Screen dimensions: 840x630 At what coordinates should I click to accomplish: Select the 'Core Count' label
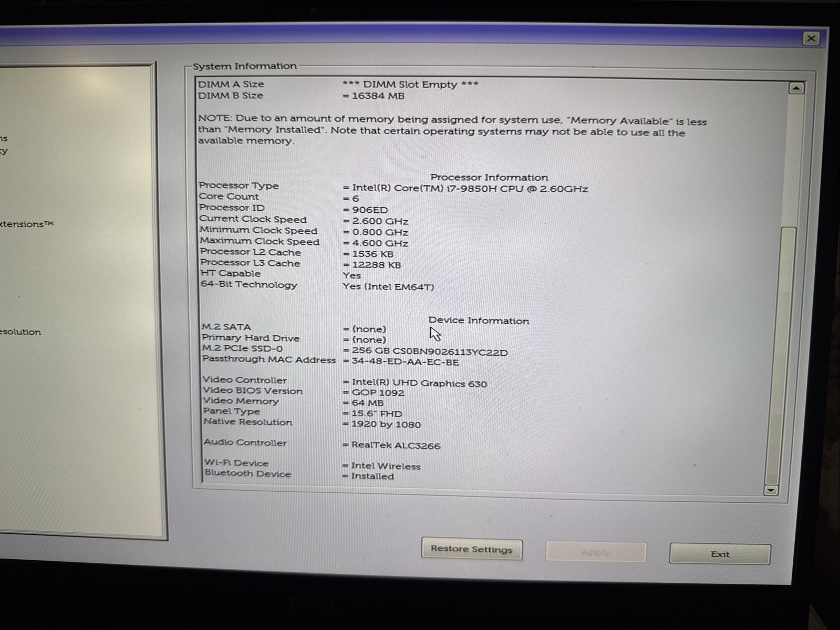[x=229, y=197]
